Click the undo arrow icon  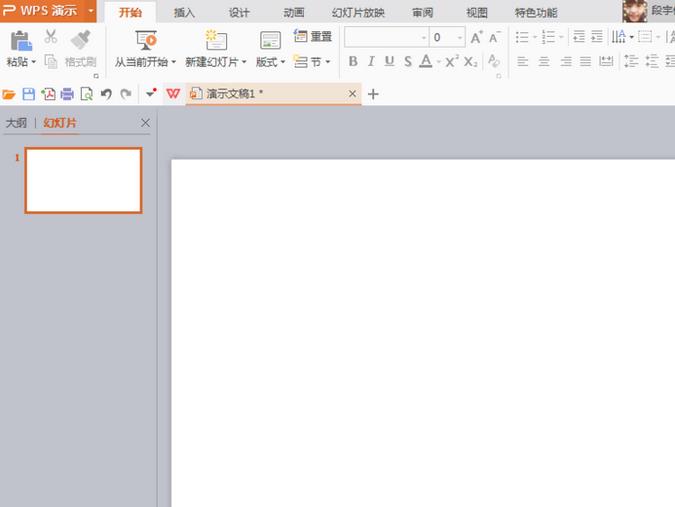tap(106, 94)
